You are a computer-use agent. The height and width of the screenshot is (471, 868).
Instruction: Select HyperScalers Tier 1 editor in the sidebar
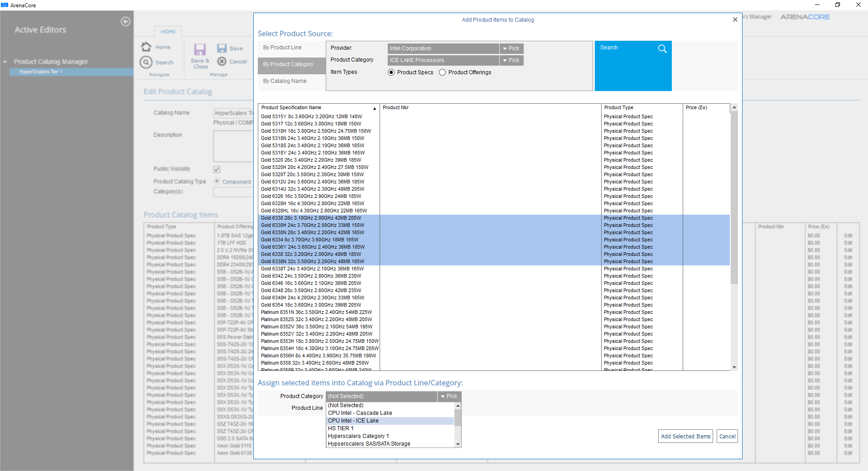tap(71, 72)
